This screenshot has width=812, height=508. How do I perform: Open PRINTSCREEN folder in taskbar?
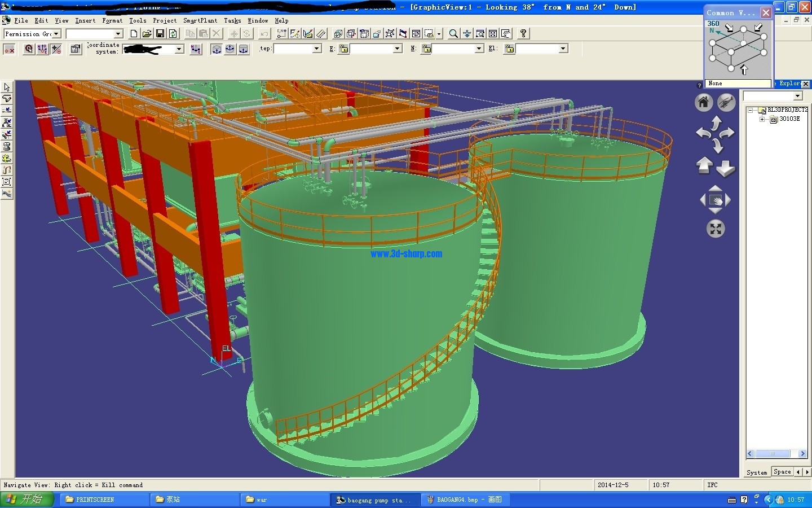tap(104, 500)
